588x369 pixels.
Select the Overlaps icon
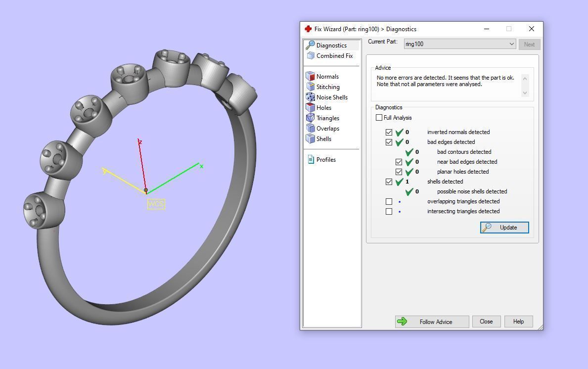[311, 129]
